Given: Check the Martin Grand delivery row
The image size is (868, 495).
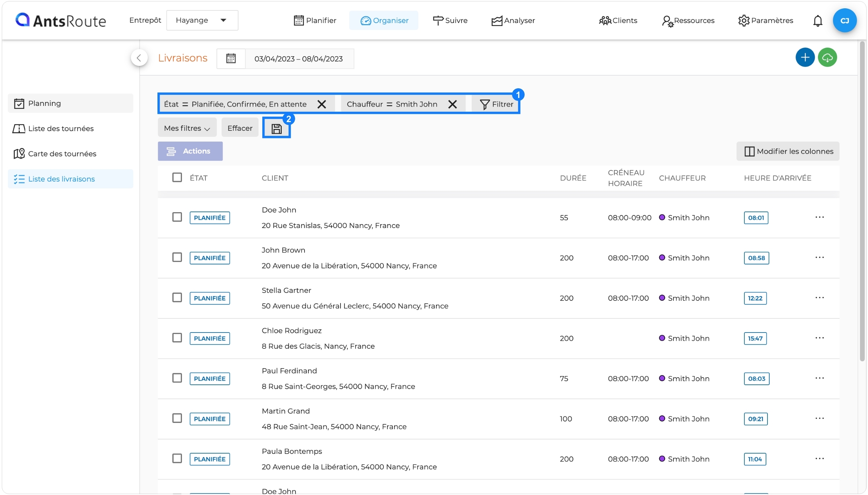Looking at the screenshot, I should tap(177, 419).
